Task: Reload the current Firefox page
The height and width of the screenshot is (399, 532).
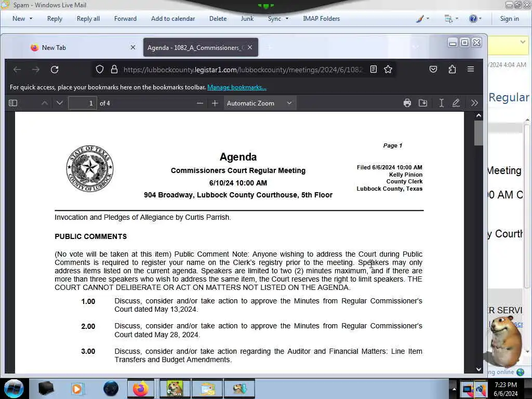Action: click(54, 70)
